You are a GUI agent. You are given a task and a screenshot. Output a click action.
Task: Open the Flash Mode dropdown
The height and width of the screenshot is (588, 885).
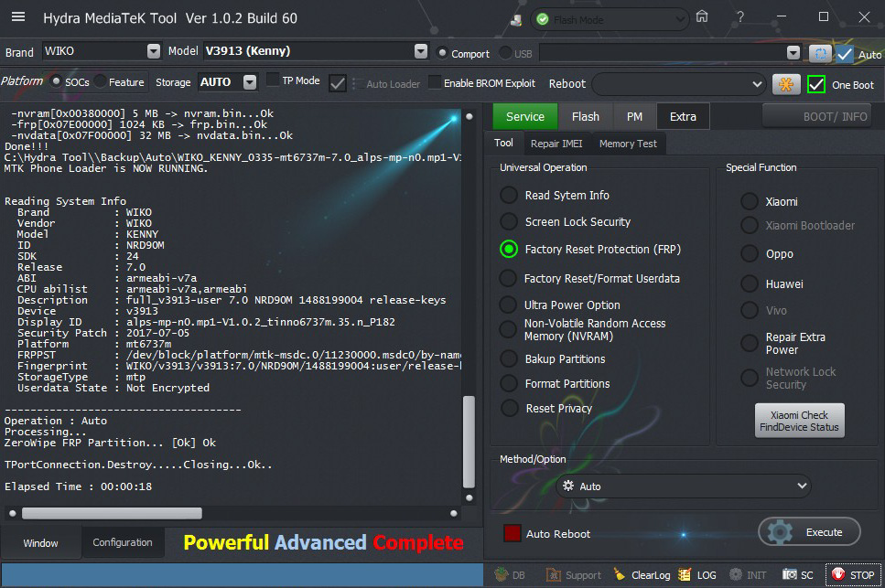point(610,20)
